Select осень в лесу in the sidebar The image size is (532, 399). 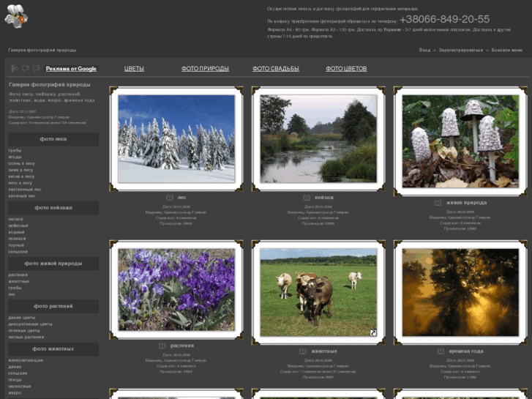21,163
